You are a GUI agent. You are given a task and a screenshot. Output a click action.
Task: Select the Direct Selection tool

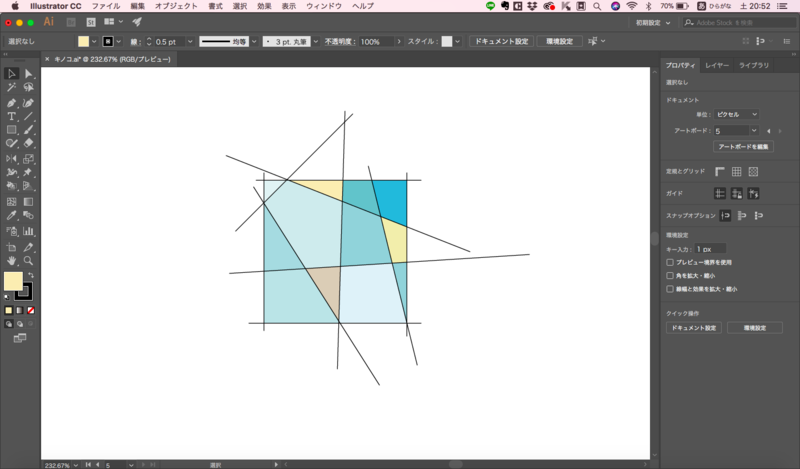pos(28,74)
